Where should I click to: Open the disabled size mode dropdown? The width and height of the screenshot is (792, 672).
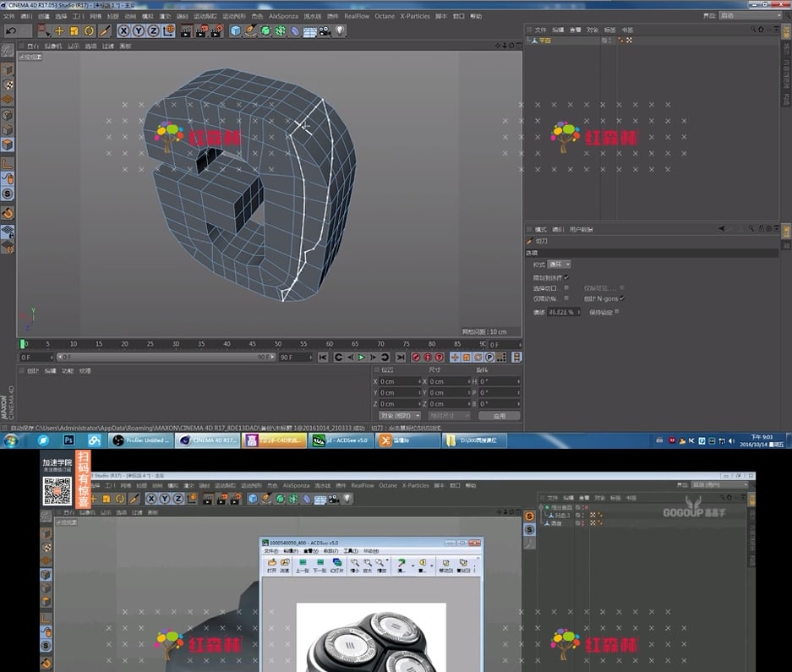tap(449, 416)
